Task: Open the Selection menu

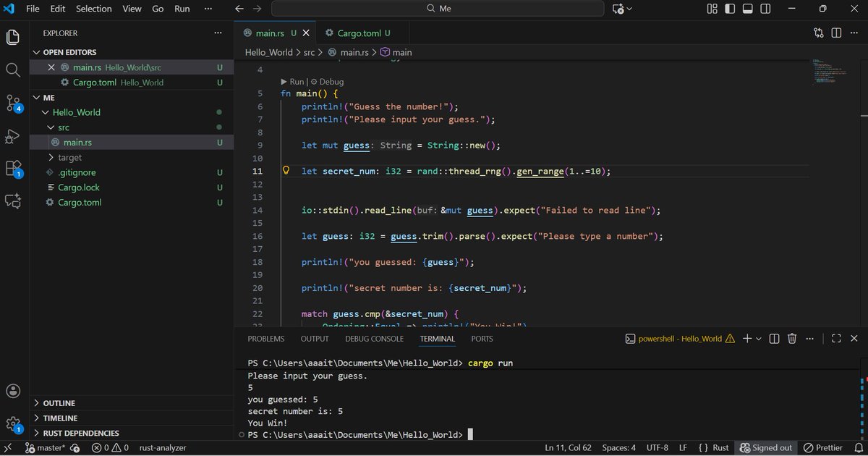Action: pos(94,9)
